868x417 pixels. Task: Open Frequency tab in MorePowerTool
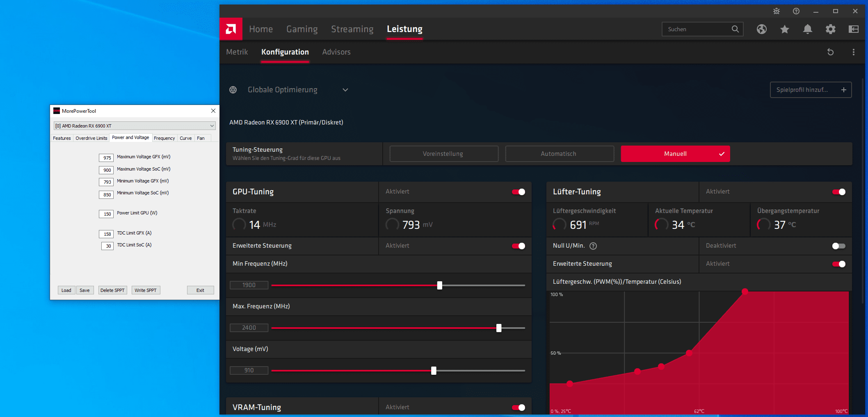pos(164,138)
